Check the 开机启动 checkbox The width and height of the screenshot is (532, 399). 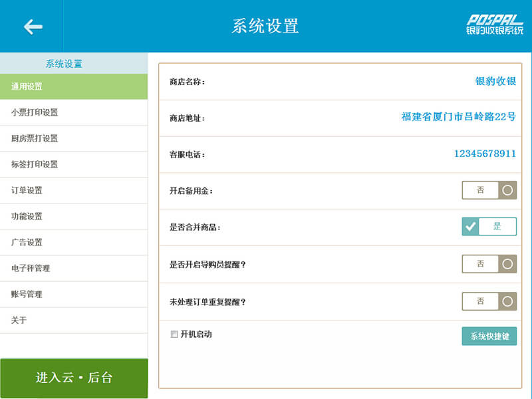point(174,334)
